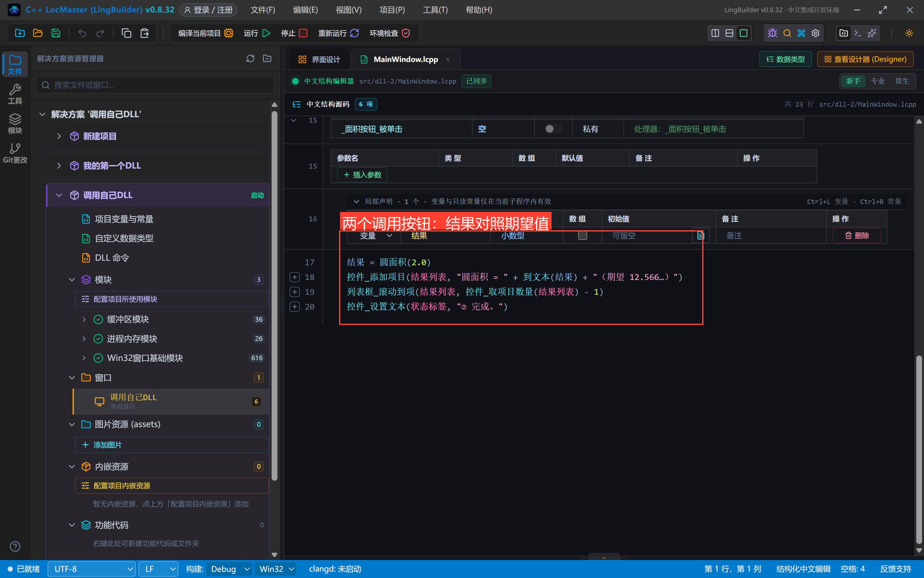The width and height of the screenshot is (924, 578).
Task: Switch editor mode to 新手
Action: (853, 81)
